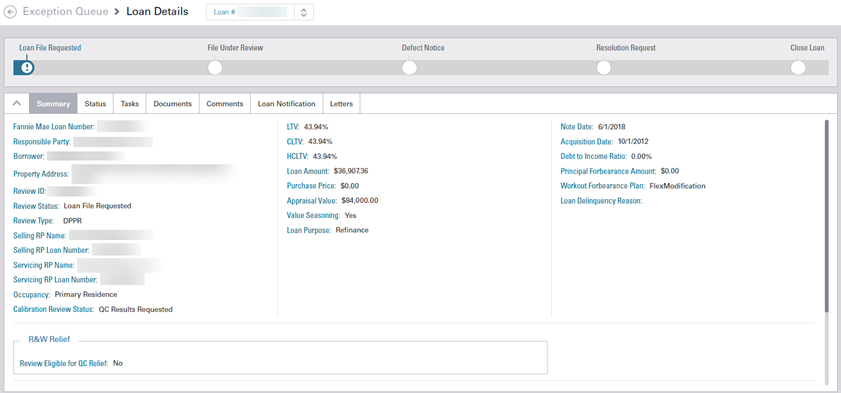Click the Principal Forbearance Amount label
The width and height of the screenshot is (841, 393).
[x=608, y=171]
